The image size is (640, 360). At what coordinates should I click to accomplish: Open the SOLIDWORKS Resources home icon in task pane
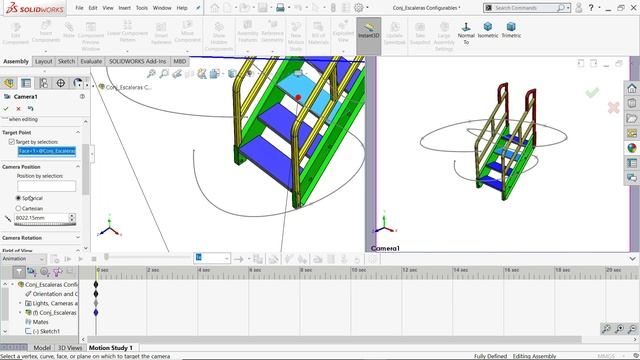pyautogui.click(x=632, y=88)
